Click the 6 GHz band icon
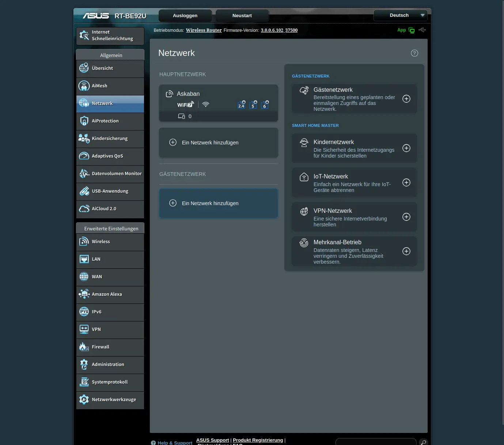Viewport: 504px width, 445px height. [x=265, y=105]
